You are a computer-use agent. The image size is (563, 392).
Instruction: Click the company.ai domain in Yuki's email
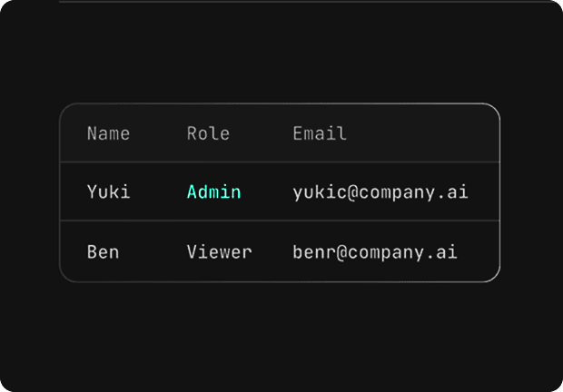(x=413, y=193)
